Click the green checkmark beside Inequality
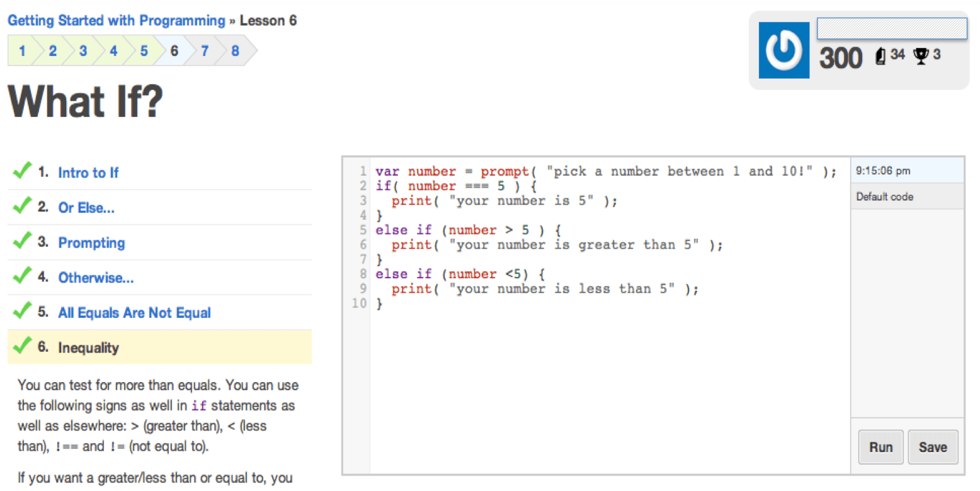Image resolution: width=980 pixels, height=491 pixels. [23, 347]
